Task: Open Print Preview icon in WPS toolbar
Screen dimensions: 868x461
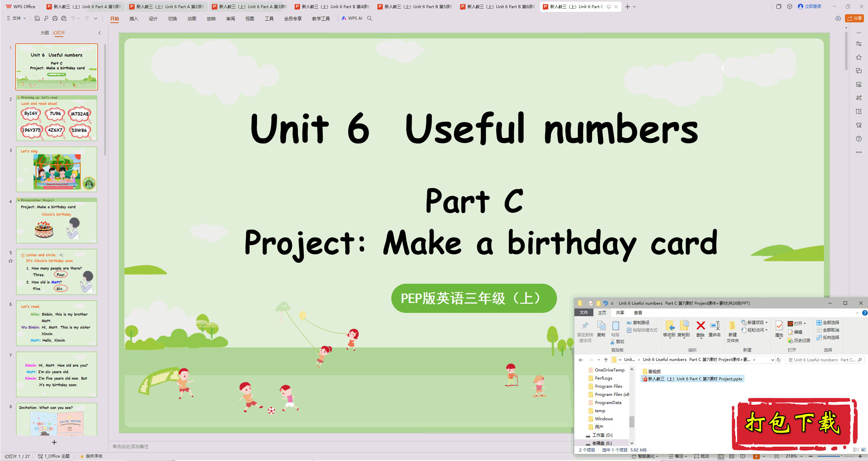Action: (64, 18)
